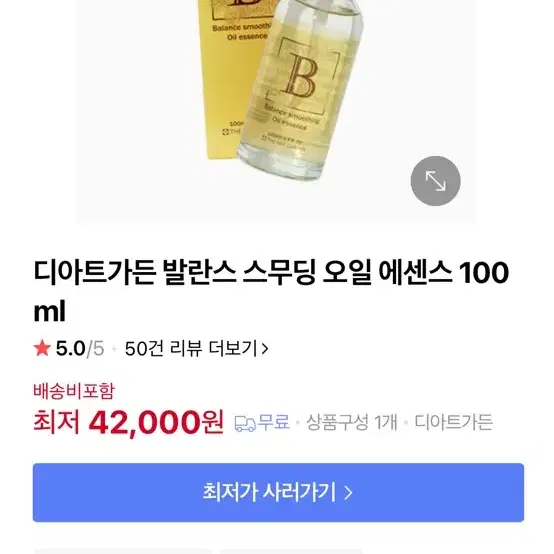This screenshot has height=554, width=554.
Task: Click the oil essence bottle image
Action: pyautogui.click(x=300, y=88)
